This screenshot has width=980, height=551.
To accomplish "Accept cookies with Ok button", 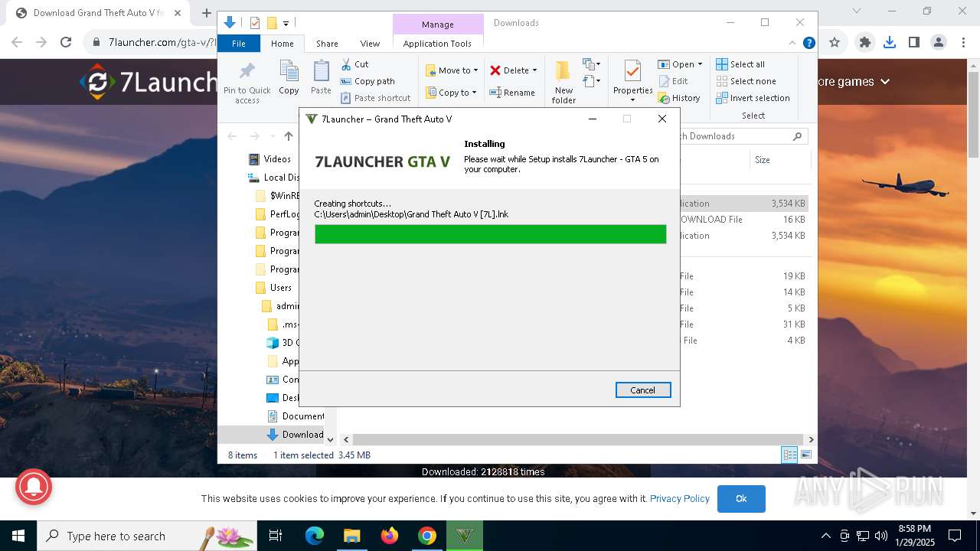I will pyautogui.click(x=741, y=498).
